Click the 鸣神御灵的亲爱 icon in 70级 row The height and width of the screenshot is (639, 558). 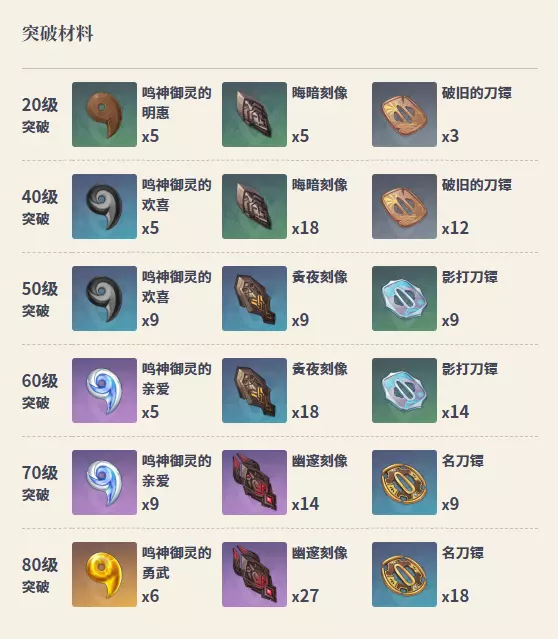[x=104, y=483]
